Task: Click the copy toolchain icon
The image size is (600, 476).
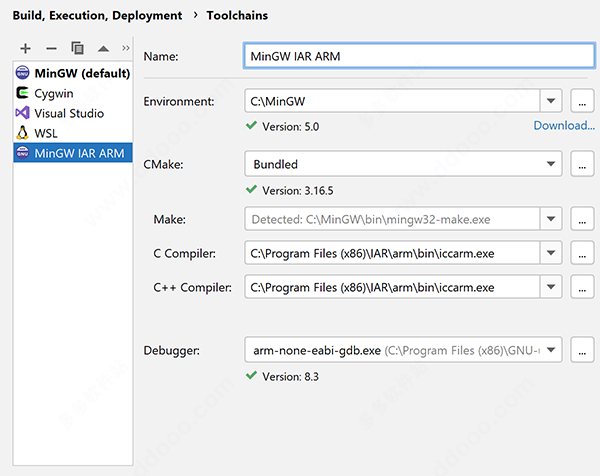Action: tap(77, 48)
